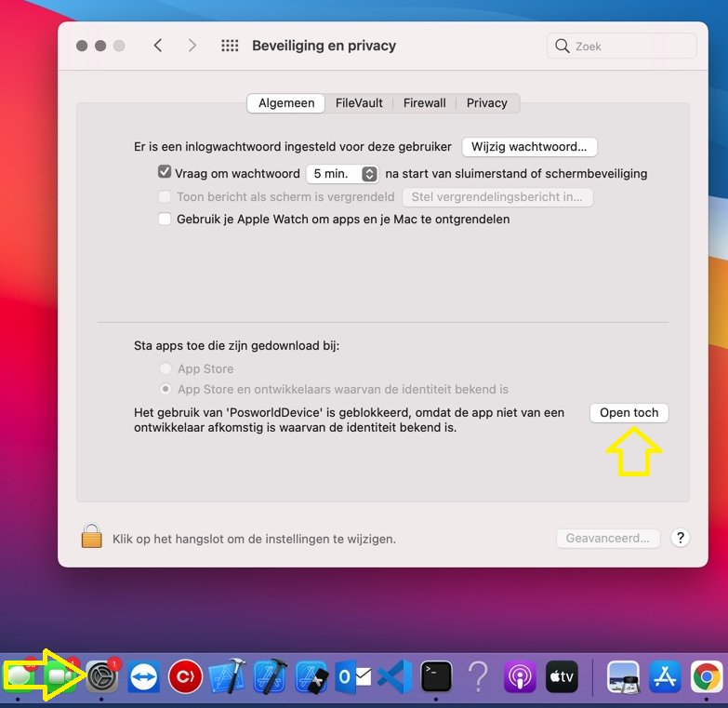Click the question mark placeholder icon in Dock
The height and width of the screenshot is (708, 728).
[x=478, y=677]
